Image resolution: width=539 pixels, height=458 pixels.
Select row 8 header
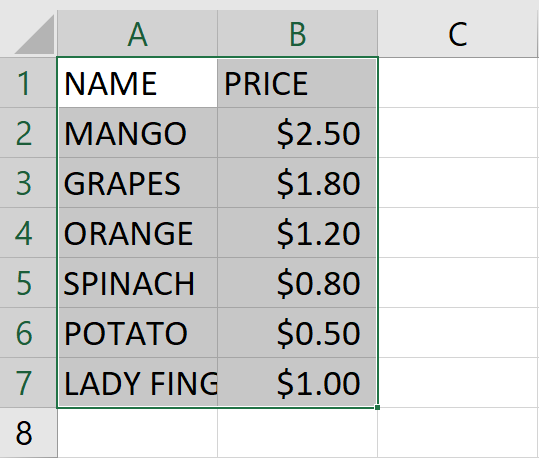[28, 433]
